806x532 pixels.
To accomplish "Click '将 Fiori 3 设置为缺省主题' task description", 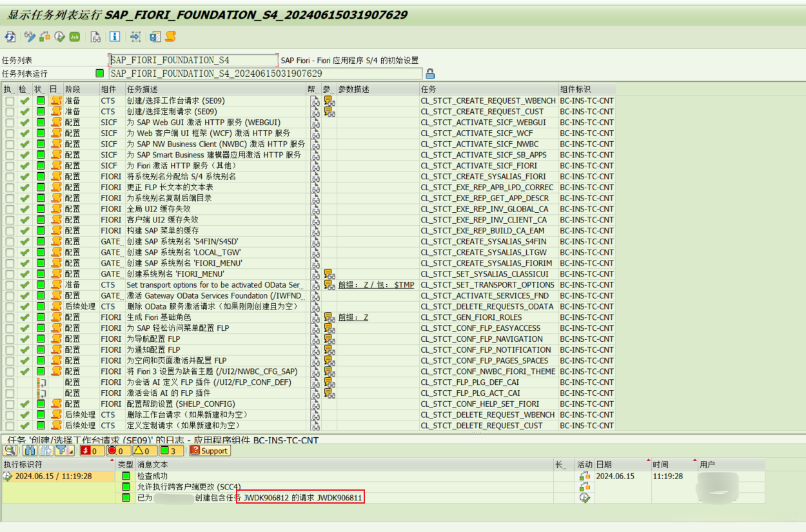I will coord(211,371).
